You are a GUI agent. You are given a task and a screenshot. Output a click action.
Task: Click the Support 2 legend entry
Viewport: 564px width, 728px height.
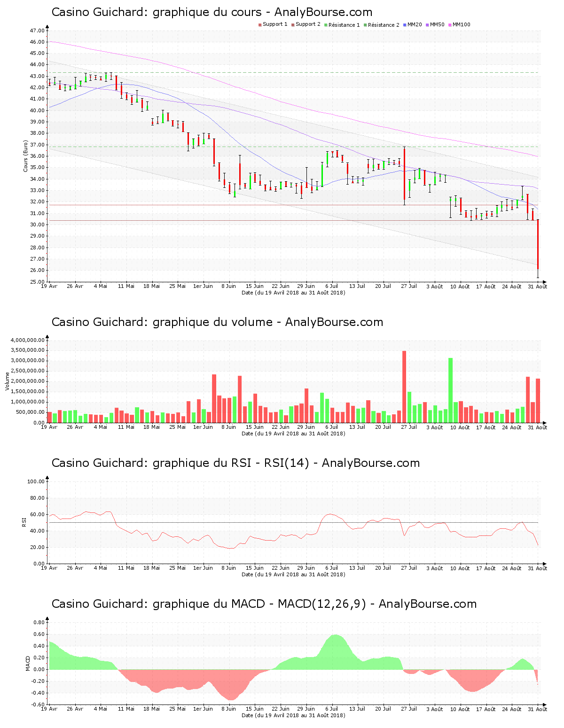[305, 24]
